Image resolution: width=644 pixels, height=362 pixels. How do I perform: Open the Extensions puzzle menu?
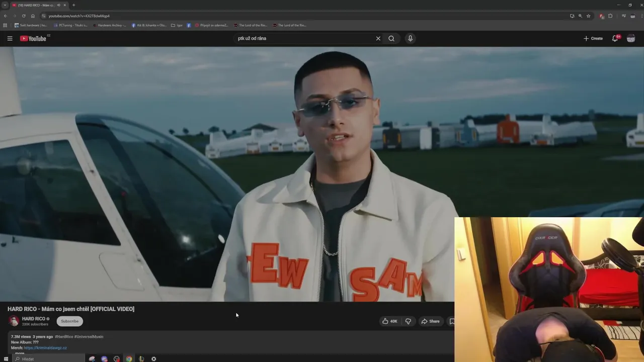tap(610, 16)
